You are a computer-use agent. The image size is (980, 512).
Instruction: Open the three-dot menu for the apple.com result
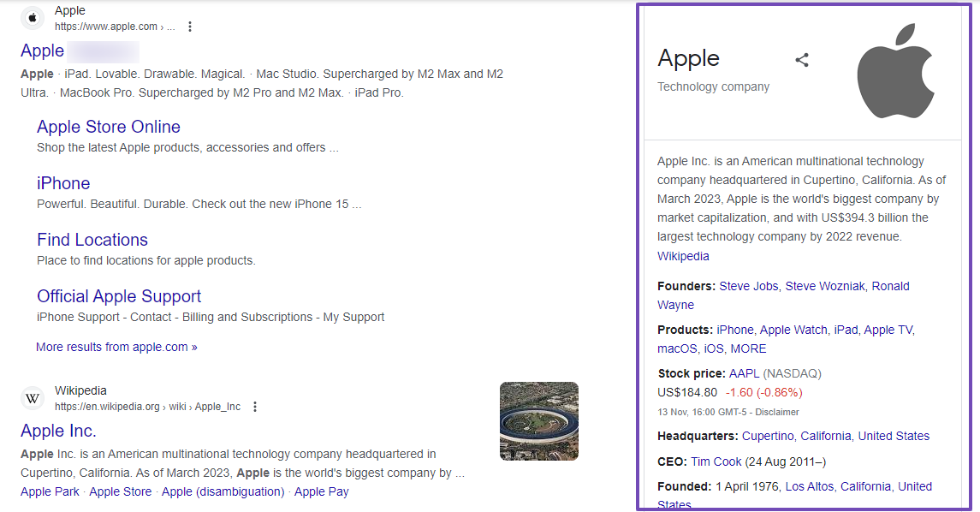[x=190, y=27]
